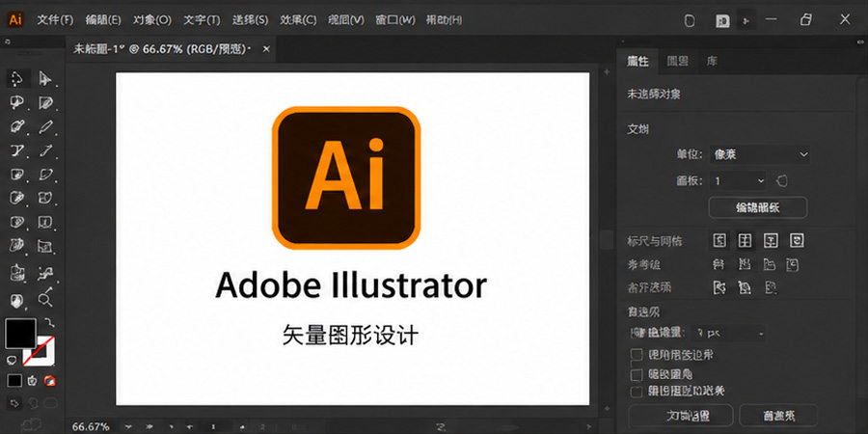Screen dimensions: 868x434
Task: Open the 编辑(E) menu
Action: (x=103, y=20)
